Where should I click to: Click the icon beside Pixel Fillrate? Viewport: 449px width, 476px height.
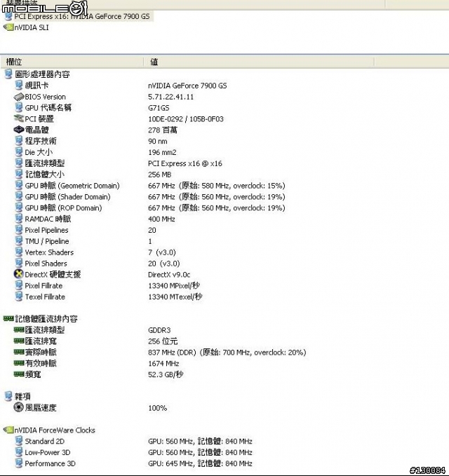tap(19, 285)
